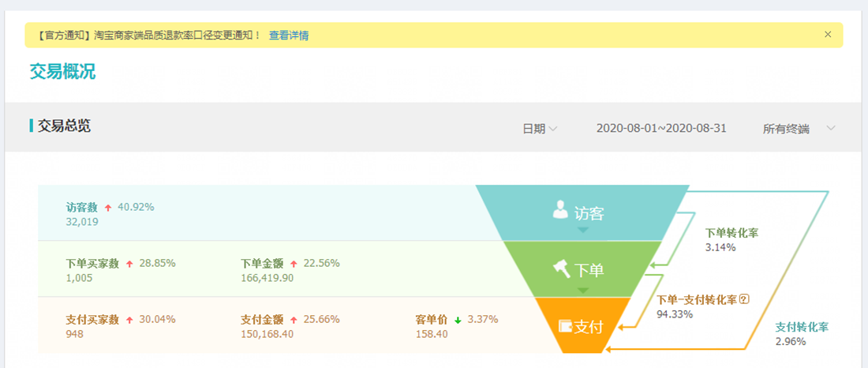Open the 查看详情 link
868x368 pixels.
pyautogui.click(x=289, y=36)
